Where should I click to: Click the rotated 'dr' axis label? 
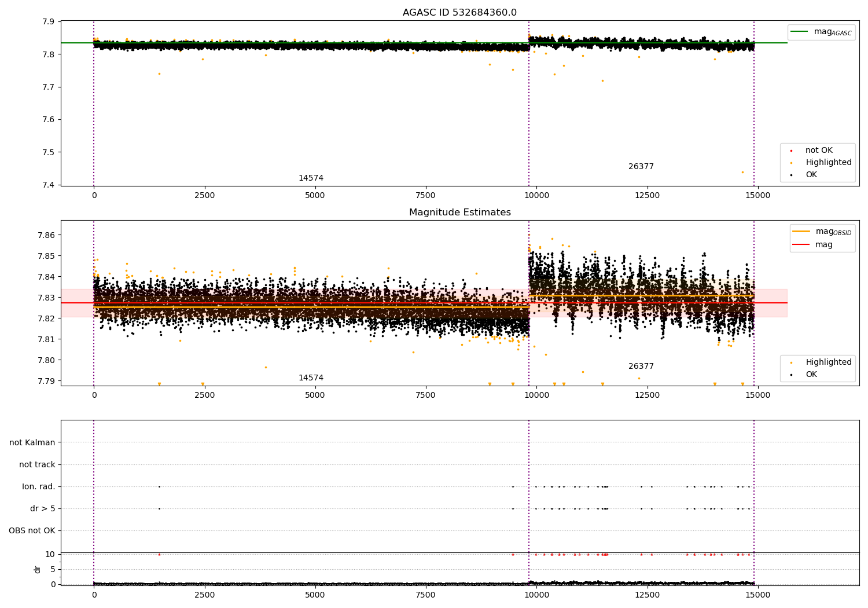point(38,569)
